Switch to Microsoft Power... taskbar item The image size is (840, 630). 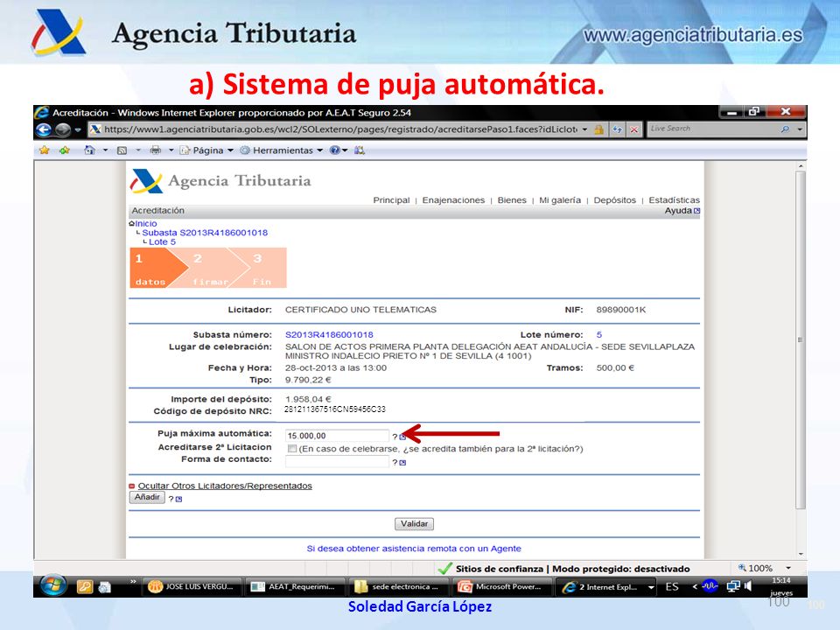coord(502,587)
